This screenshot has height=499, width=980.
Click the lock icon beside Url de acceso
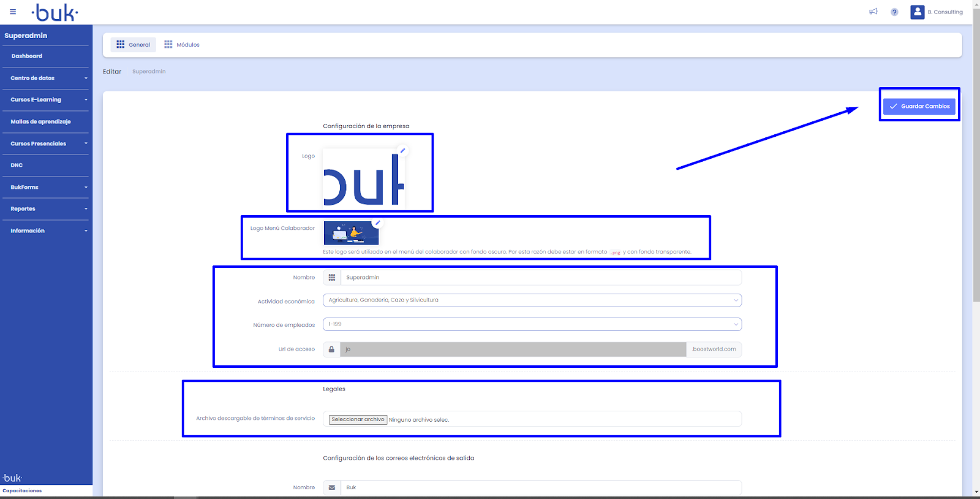coord(331,349)
